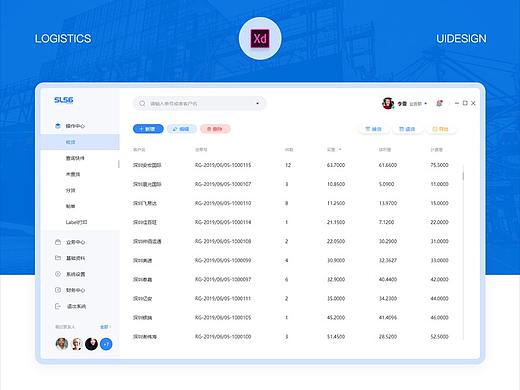
Task: Expand the 财务中心 menu section
Action: [x=75, y=290]
